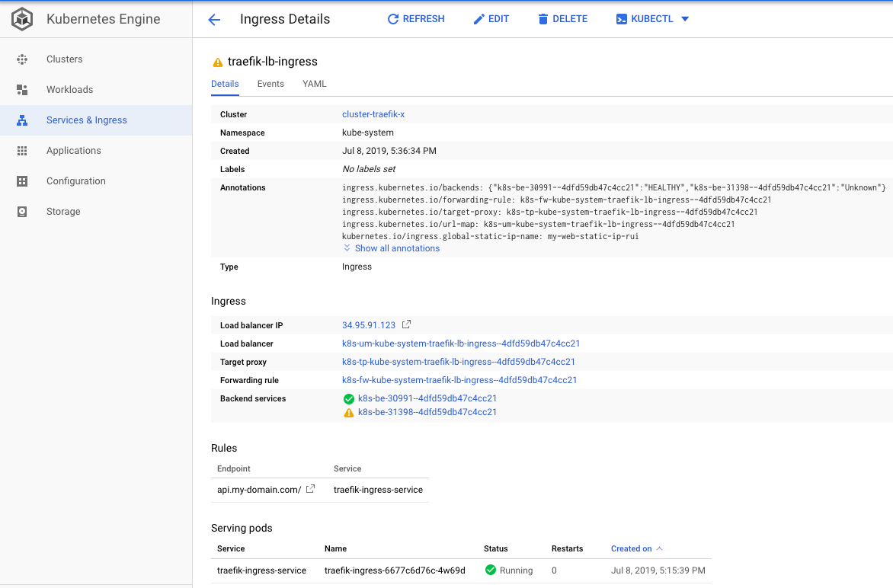Click the pod creation time Jul 8, 2019, 5:15:39 PM
The width and height of the screenshot is (893, 588).
coord(658,570)
